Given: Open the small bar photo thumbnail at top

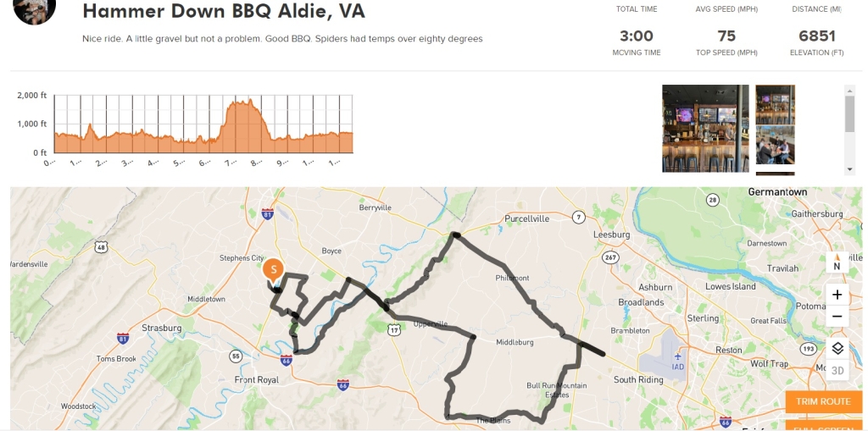Looking at the screenshot, I should [x=775, y=103].
